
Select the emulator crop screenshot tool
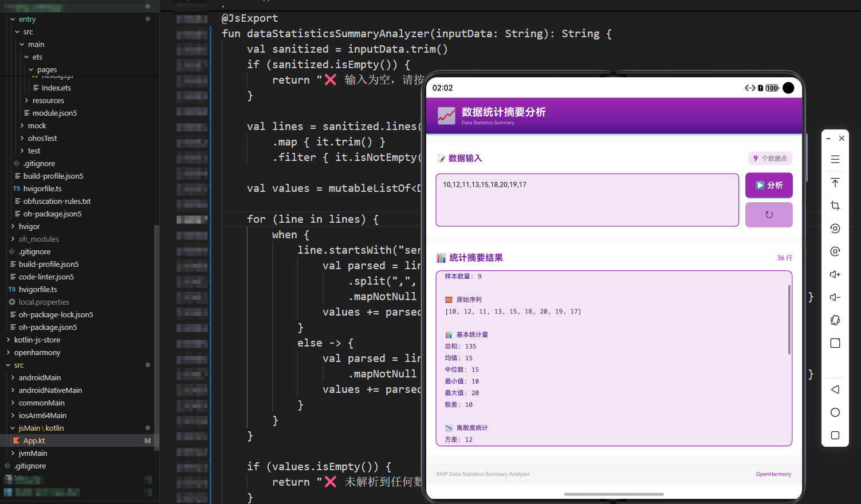835,206
